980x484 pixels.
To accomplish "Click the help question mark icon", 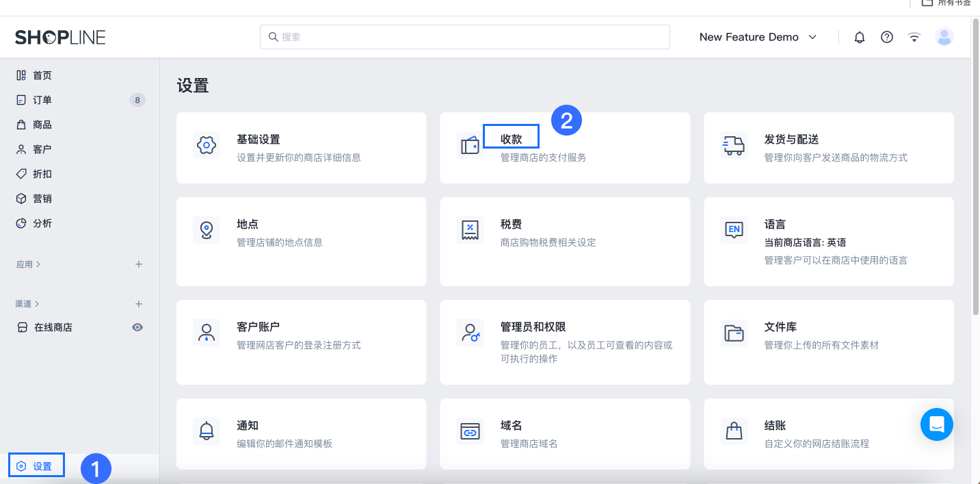I will click(886, 37).
